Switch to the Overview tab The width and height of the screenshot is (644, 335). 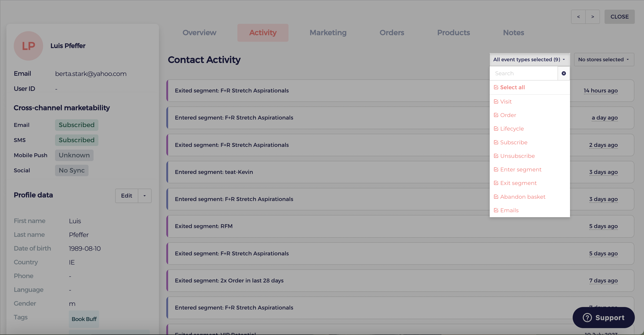point(199,33)
